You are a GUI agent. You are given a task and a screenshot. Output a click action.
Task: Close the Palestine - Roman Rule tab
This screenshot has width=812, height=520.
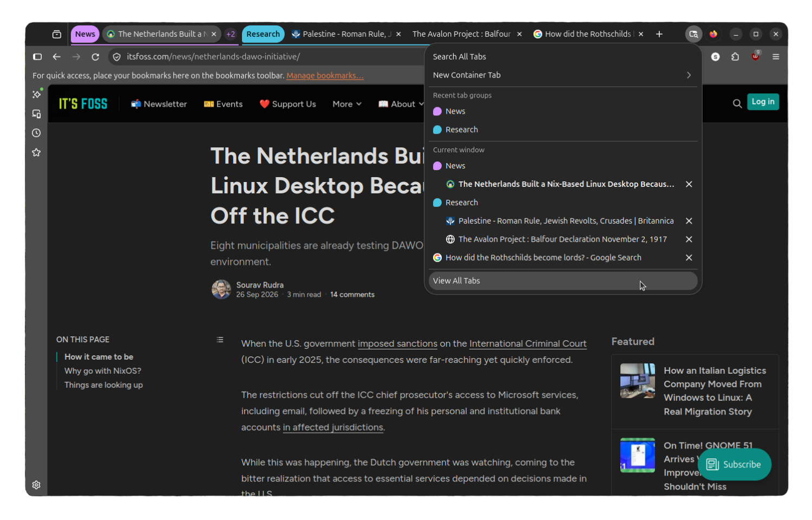pos(398,34)
